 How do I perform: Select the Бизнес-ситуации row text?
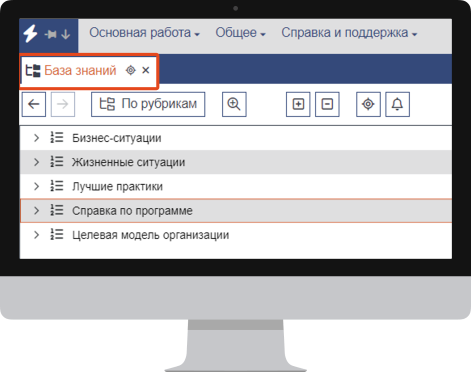pyautogui.click(x=117, y=138)
